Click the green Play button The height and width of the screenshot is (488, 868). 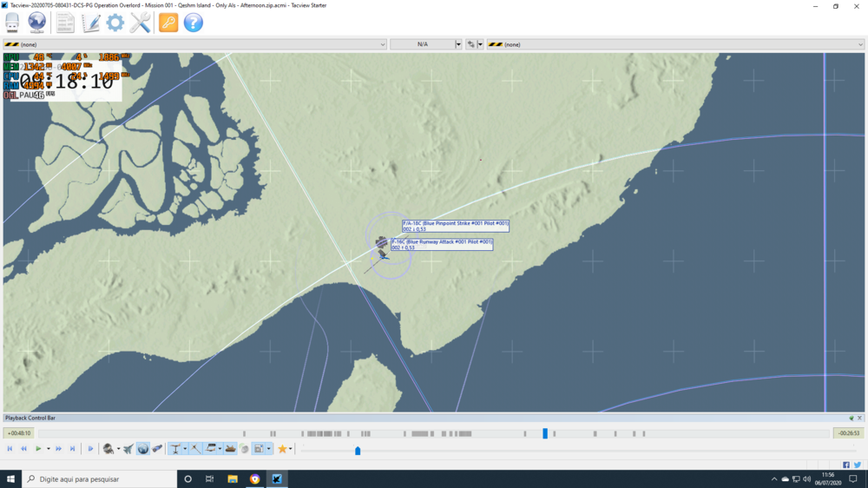tap(37, 449)
